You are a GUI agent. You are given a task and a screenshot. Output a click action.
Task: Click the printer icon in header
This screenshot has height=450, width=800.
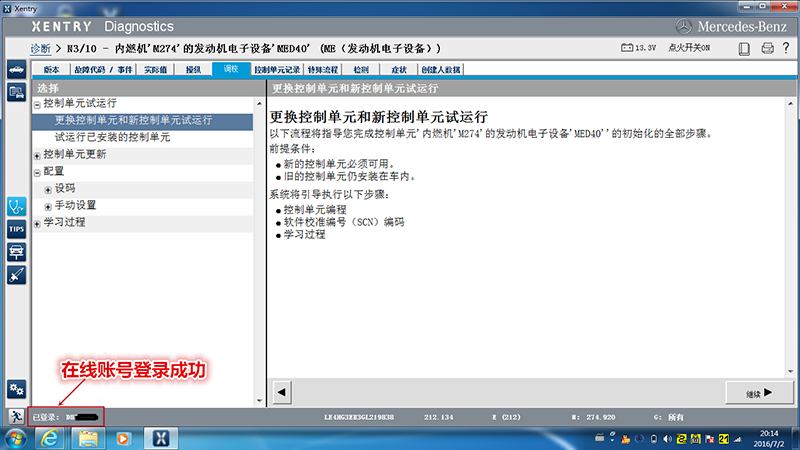pos(767,48)
